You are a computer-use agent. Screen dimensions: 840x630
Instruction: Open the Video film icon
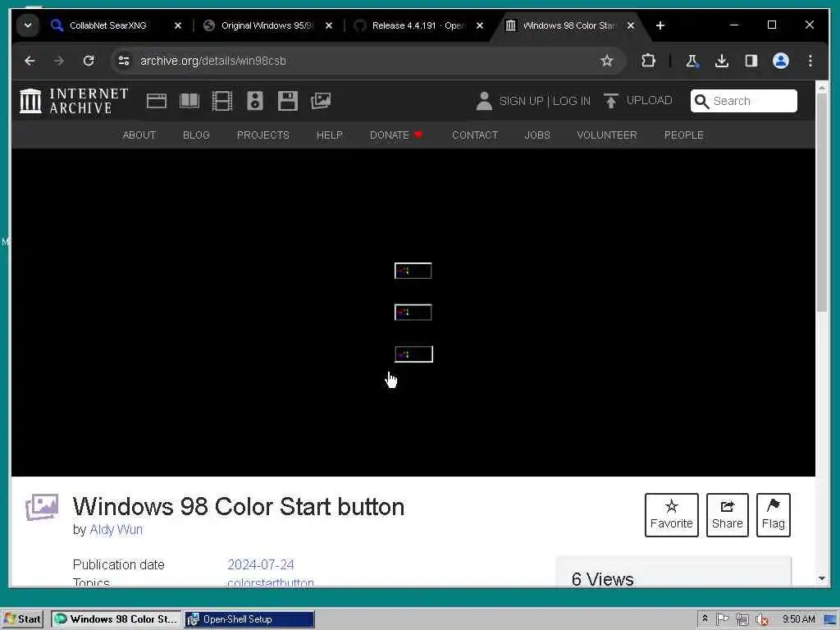point(221,101)
